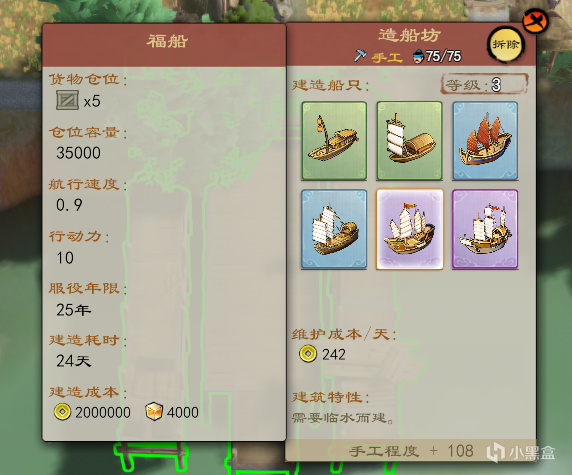Select the small lantern boat card

(334, 141)
